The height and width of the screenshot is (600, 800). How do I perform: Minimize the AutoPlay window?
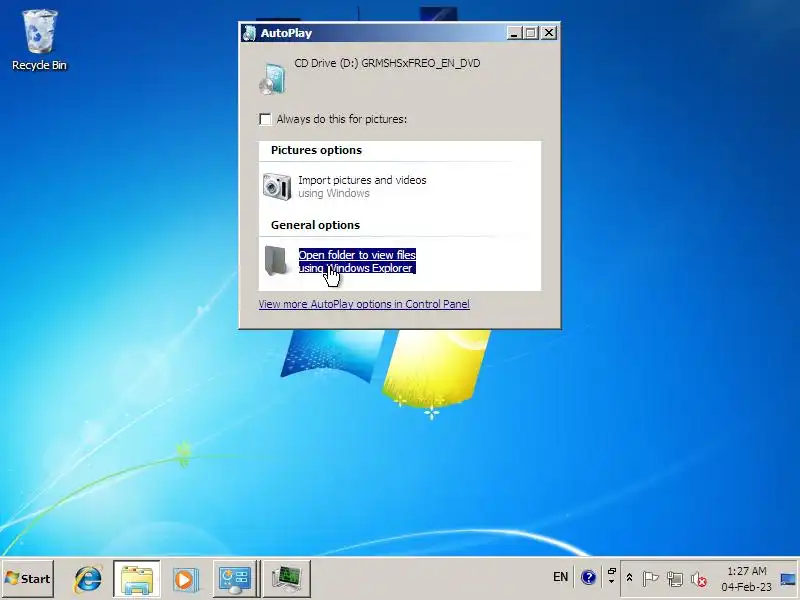[514, 33]
